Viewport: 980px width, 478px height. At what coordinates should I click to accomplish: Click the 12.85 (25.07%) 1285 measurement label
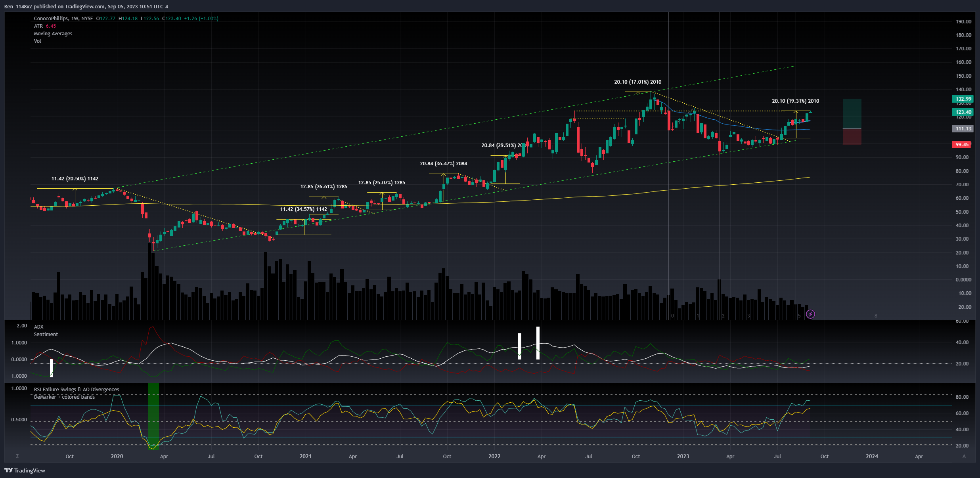382,183
